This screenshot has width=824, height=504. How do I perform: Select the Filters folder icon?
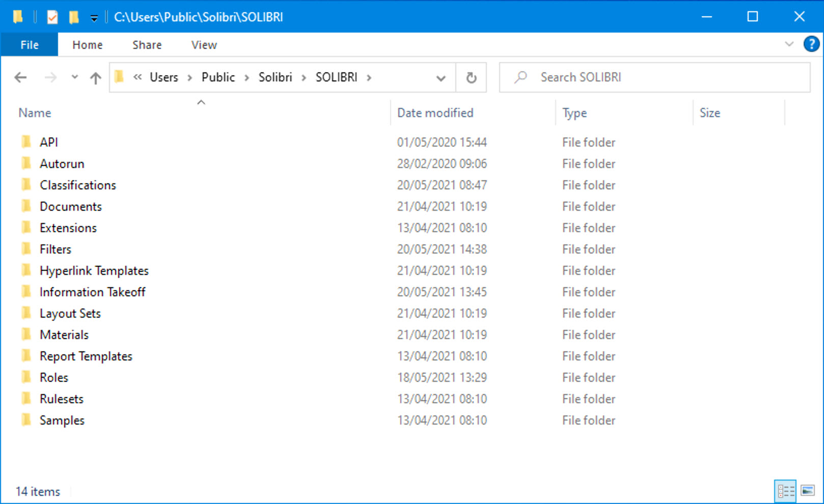pyautogui.click(x=26, y=249)
